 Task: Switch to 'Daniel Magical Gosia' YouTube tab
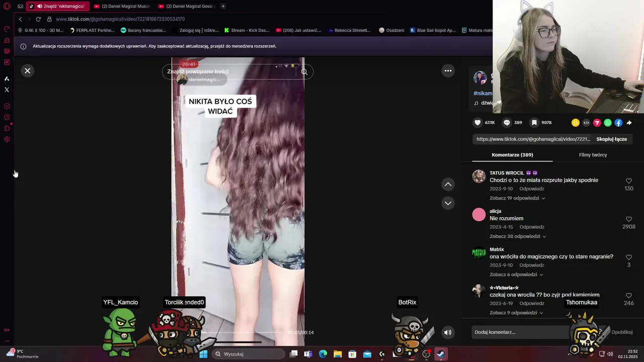point(187,6)
